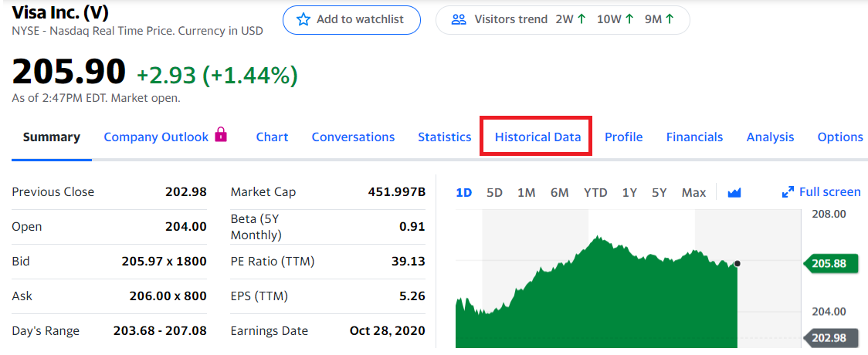The height and width of the screenshot is (355, 868).
Task: Click the Open value 204.00
Action: click(x=186, y=227)
